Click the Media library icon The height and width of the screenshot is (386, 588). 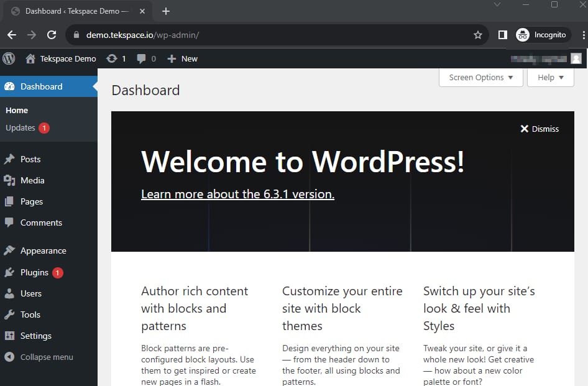pos(9,180)
